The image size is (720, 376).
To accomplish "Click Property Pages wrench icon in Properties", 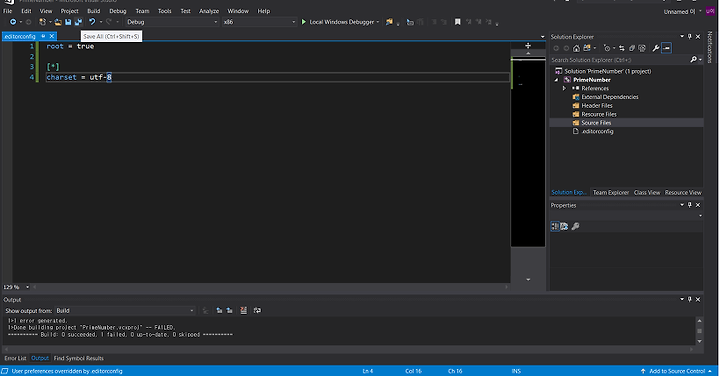I will (x=575, y=226).
